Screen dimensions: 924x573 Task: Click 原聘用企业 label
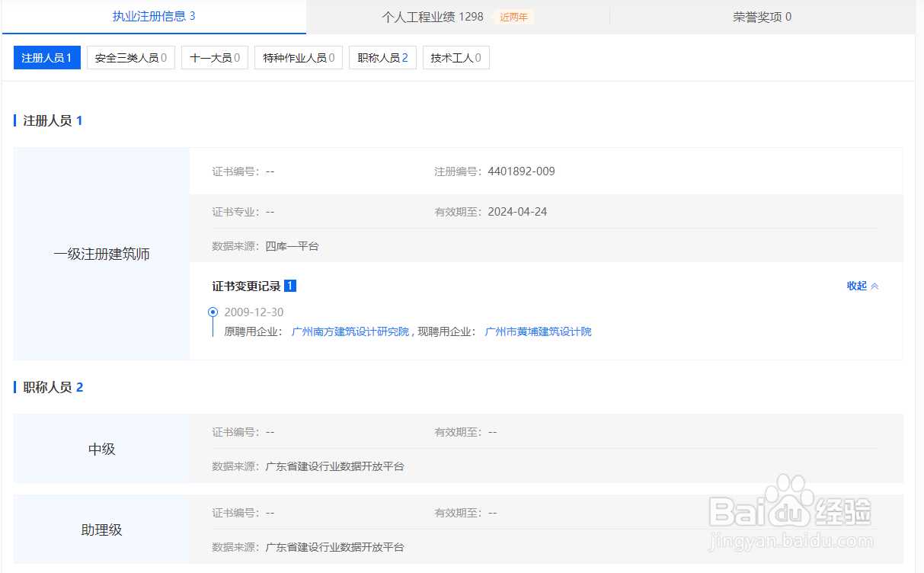coord(253,331)
